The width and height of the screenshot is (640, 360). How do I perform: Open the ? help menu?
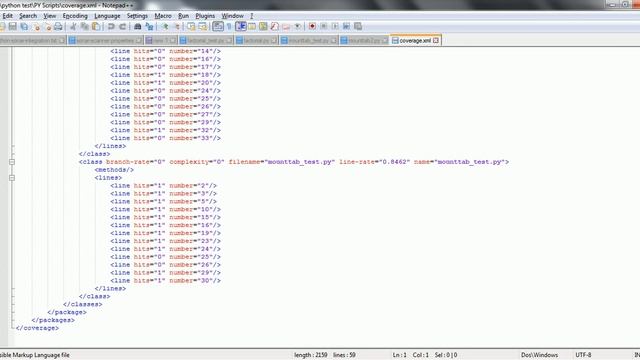pos(251,16)
